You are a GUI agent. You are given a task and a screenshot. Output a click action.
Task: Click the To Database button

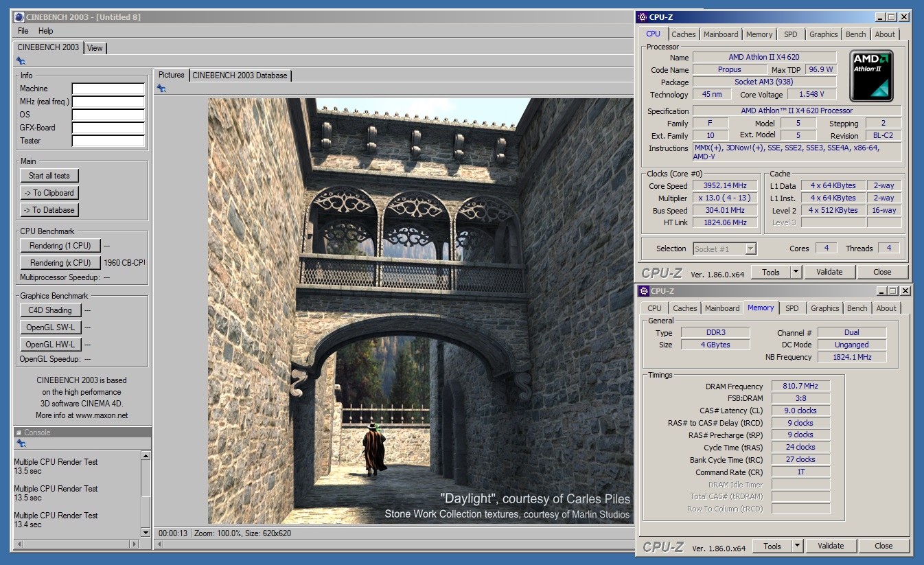[49, 210]
